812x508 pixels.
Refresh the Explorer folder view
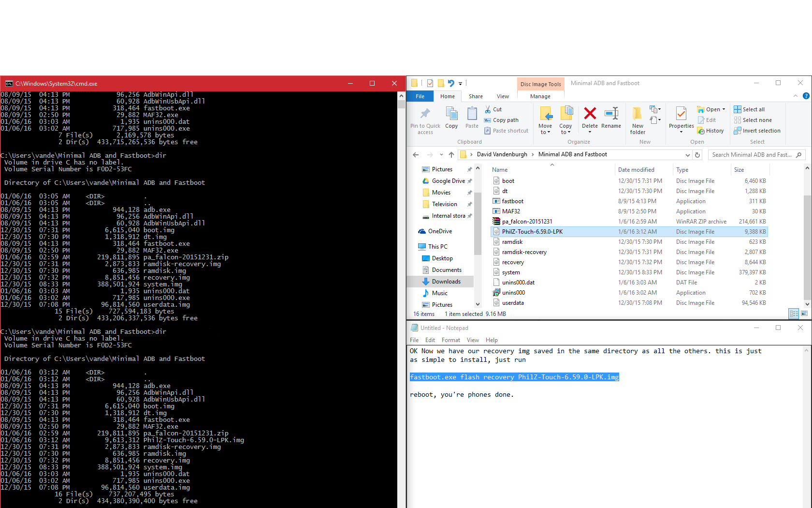point(697,155)
